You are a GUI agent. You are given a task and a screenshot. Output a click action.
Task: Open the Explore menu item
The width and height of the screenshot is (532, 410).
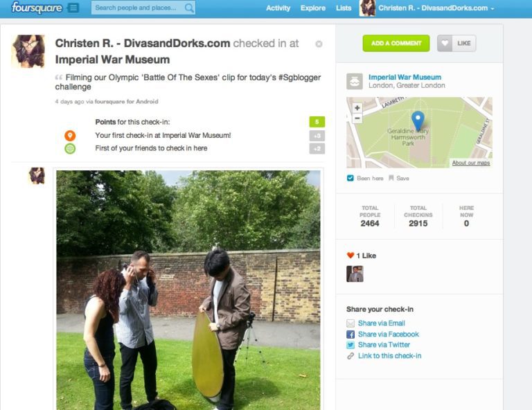click(x=313, y=8)
